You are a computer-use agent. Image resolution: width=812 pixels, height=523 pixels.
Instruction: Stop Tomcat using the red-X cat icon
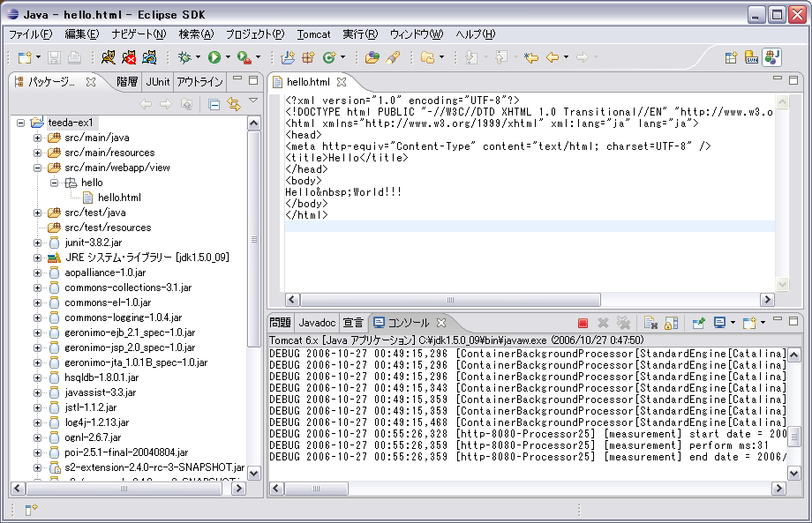[x=129, y=58]
